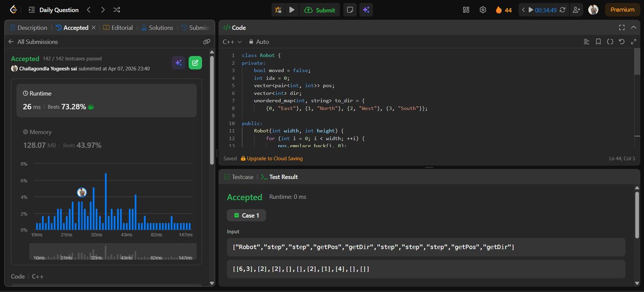Click the timer value 00:34:49
Viewport: 644px width, 292px height.
point(545,10)
